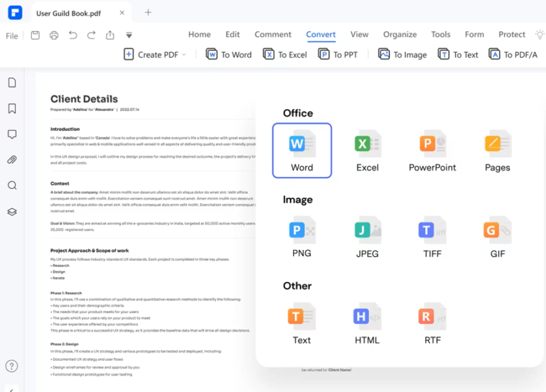Click the Phase 2: Design subheading

click(65, 344)
